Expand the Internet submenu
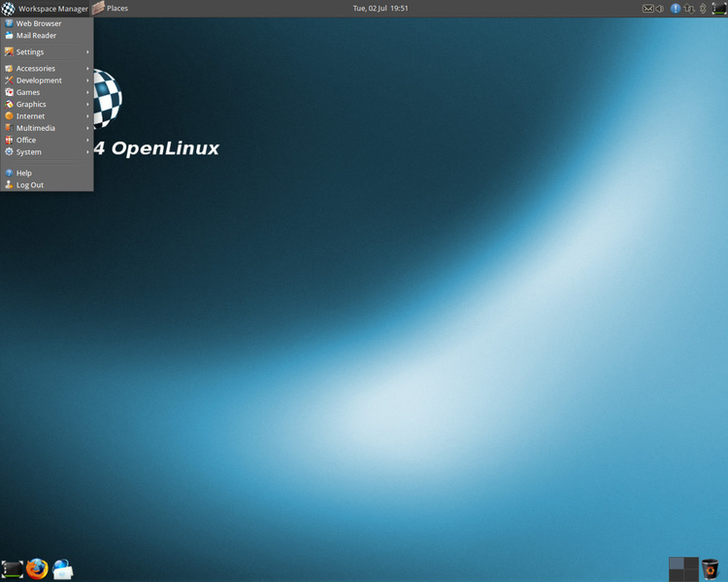The height and width of the screenshot is (582, 728). [x=47, y=116]
